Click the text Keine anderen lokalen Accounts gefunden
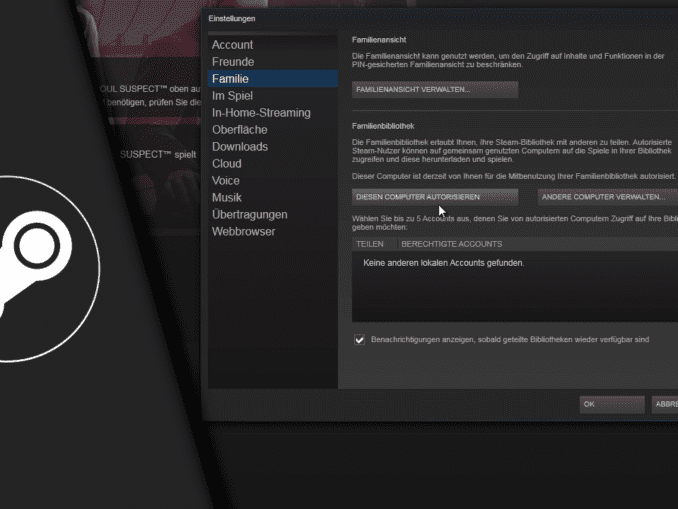Image resolution: width=678 pixels, height=509 pixels. [443, 263]
